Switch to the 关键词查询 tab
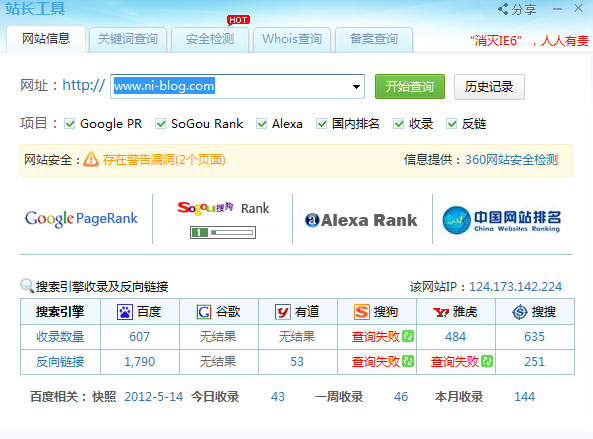This screenshot has width=593, height=439. point(128,39)
